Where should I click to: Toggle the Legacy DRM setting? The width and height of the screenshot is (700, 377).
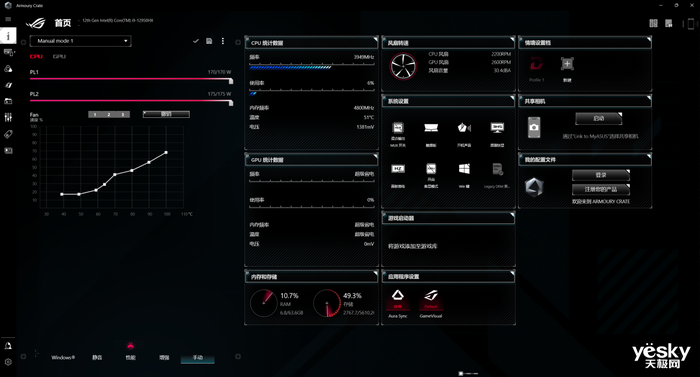[x=497, y=169]
